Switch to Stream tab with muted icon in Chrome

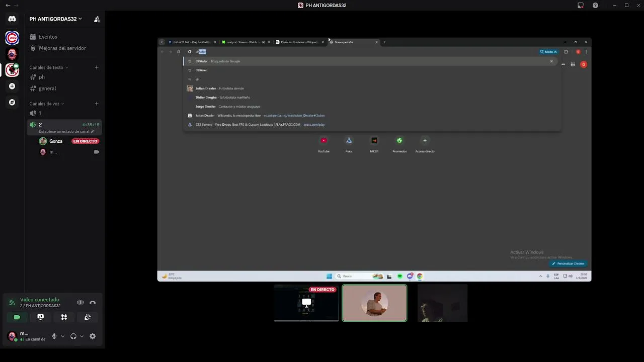tap(246, 42)
